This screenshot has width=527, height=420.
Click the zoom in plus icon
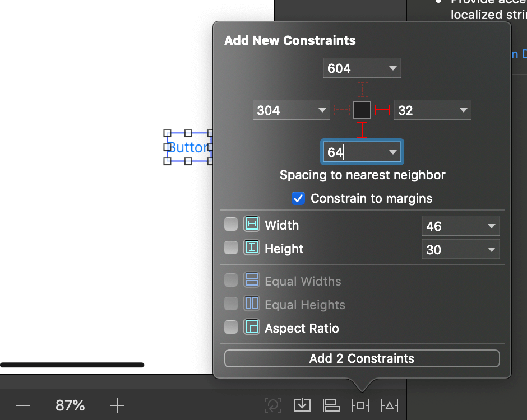(x=117, y=405)
